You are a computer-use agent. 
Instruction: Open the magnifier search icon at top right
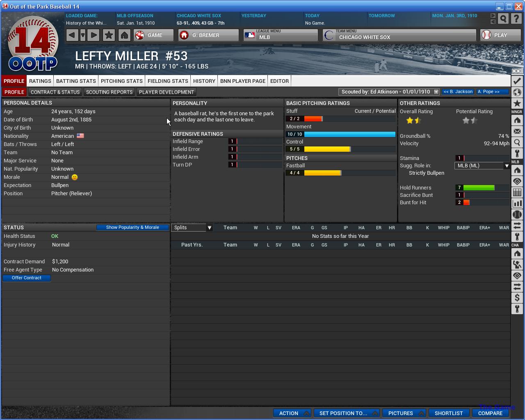[503, 19]
